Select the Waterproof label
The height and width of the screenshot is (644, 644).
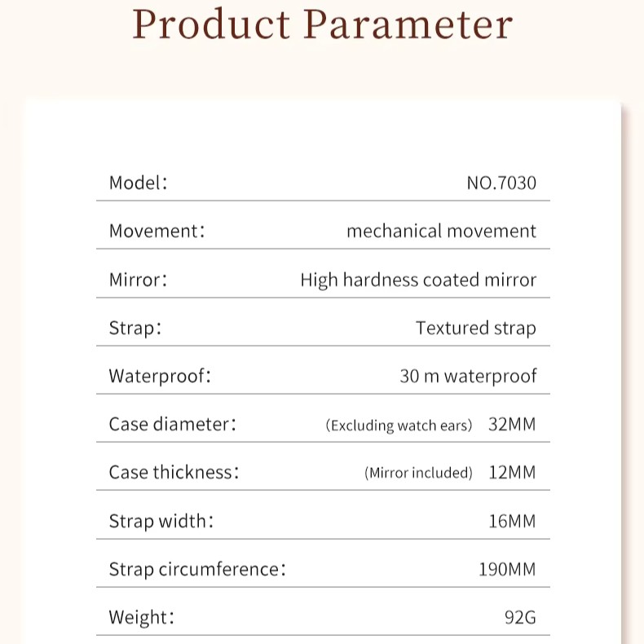tap(160, 377)
